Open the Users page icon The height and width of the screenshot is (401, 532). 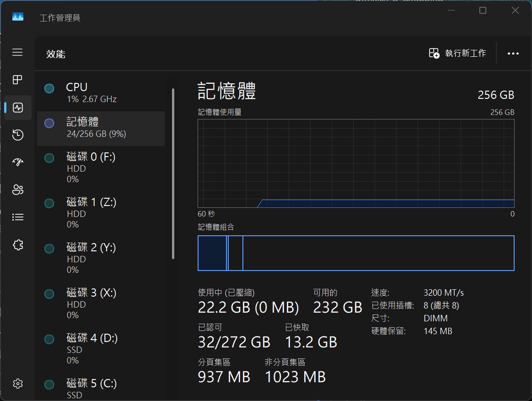(18, 190)
